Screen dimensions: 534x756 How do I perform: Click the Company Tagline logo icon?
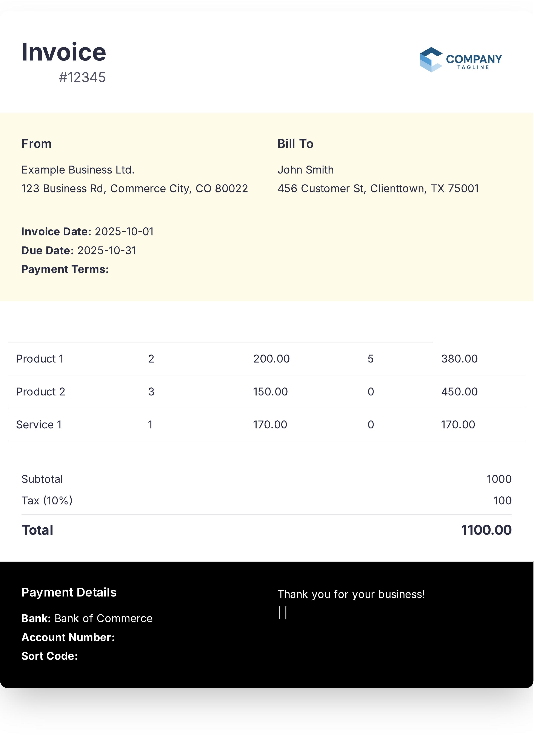(431, 60)
